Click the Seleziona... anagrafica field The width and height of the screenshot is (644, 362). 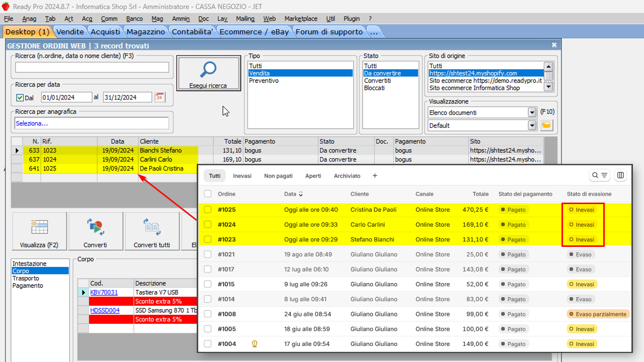(92, 123)
